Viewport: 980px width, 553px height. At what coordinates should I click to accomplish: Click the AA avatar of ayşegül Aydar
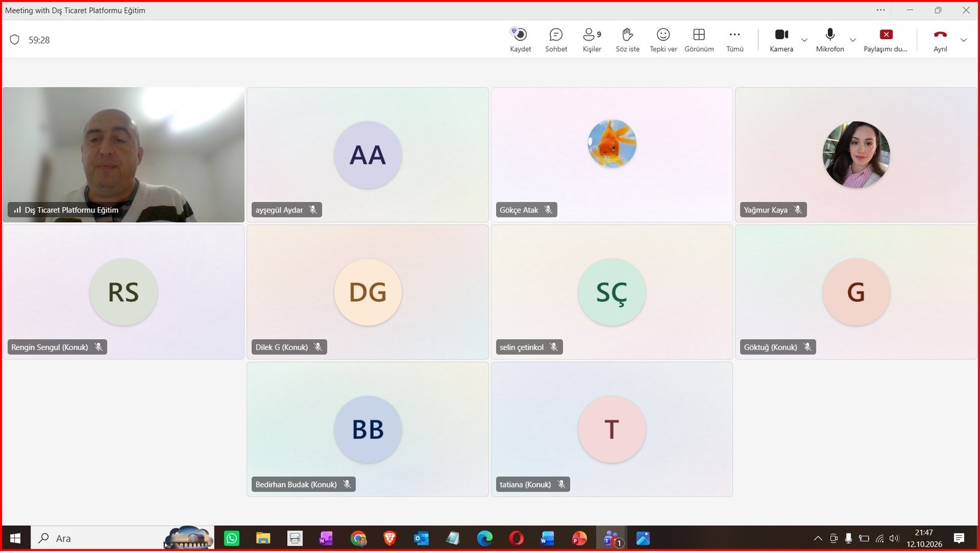pos(367,154)
